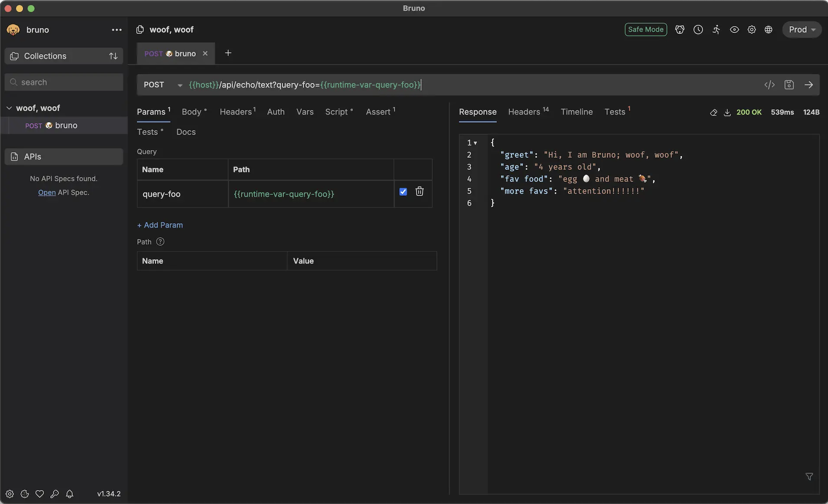Open the cookies icon in the status bar
828x504 pixels.
click(x=25, y=494)
